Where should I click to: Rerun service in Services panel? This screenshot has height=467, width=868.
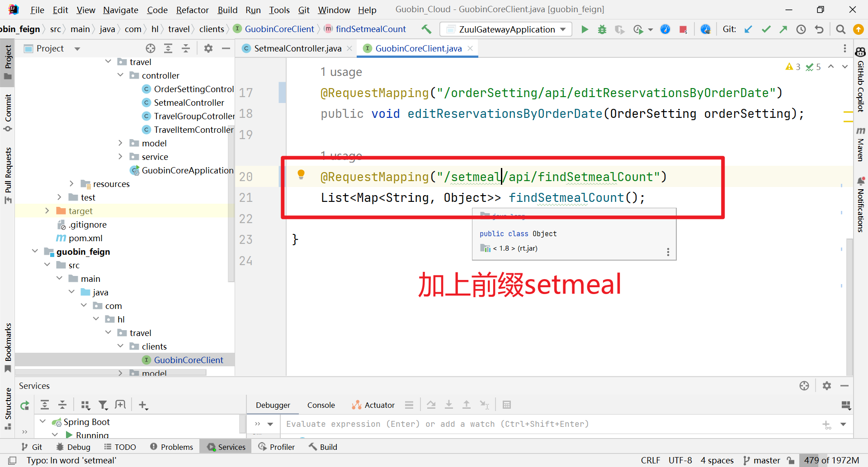25,405
